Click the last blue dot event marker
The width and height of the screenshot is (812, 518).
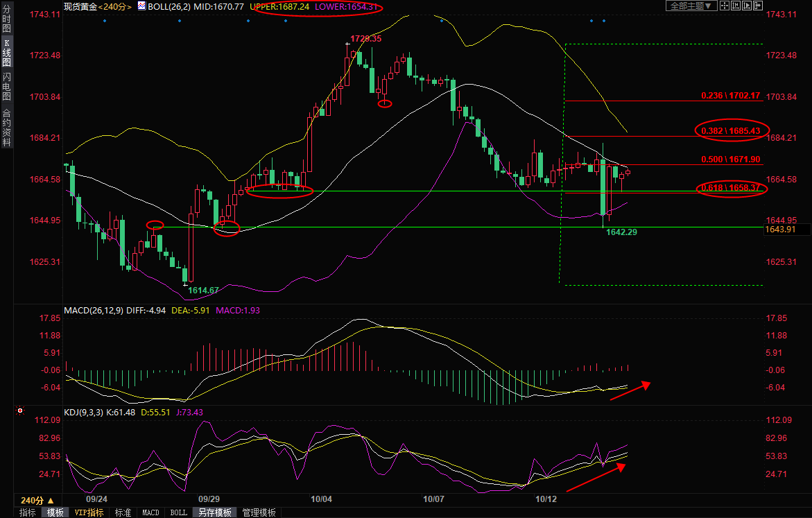pyautogui.click(x=604, y=21)
